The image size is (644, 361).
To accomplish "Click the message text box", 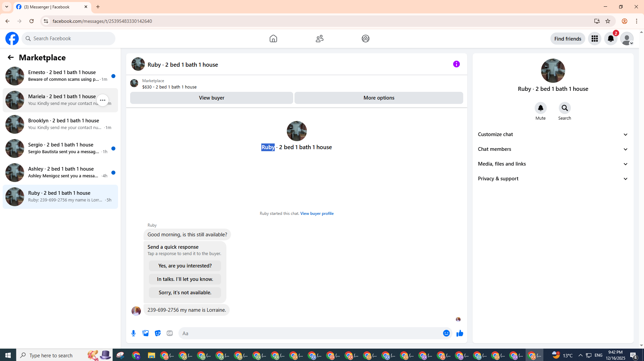I will tap(310, 333).
